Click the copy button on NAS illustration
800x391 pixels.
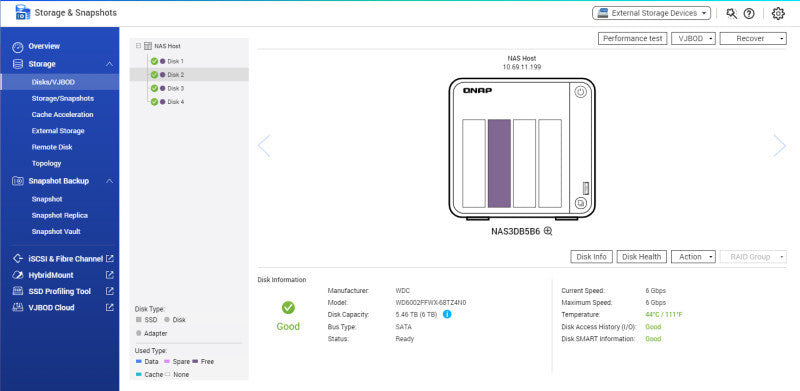click(581, 203)
